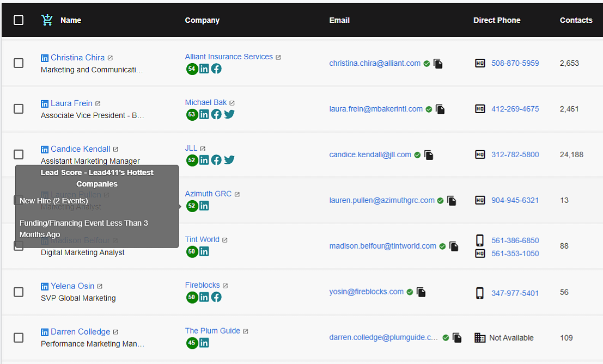The width and height of the screenshot is (603, 364).
Task: Click lead score 53 badge
Action: pyautogui.click(x=192, y=115)
